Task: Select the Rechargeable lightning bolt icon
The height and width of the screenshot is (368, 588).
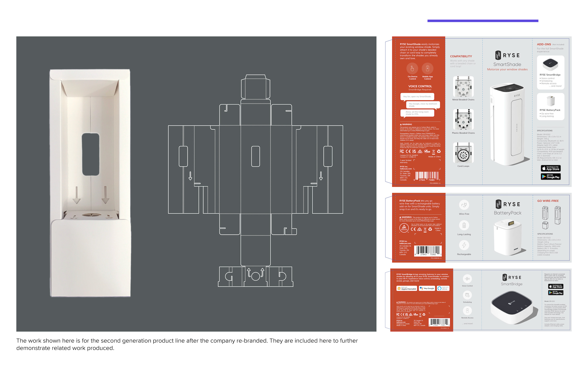Action: pyautogui.click(x=464, y=245)
